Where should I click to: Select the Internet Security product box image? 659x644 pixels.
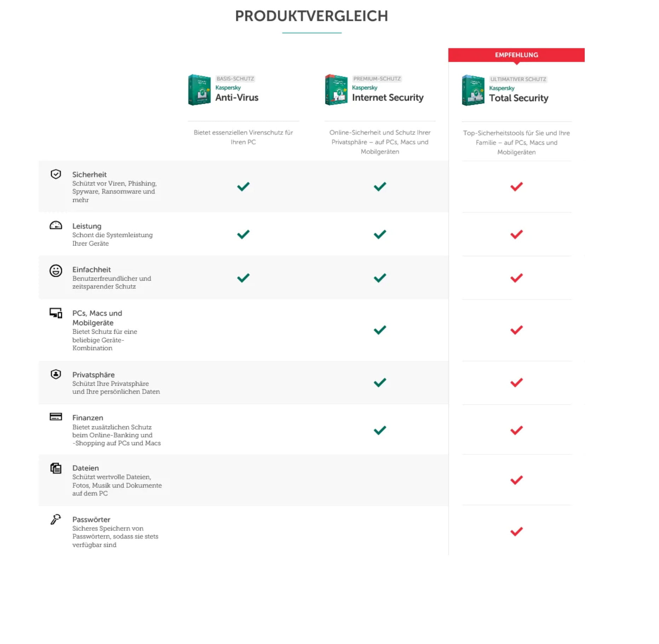coord(336,90)
